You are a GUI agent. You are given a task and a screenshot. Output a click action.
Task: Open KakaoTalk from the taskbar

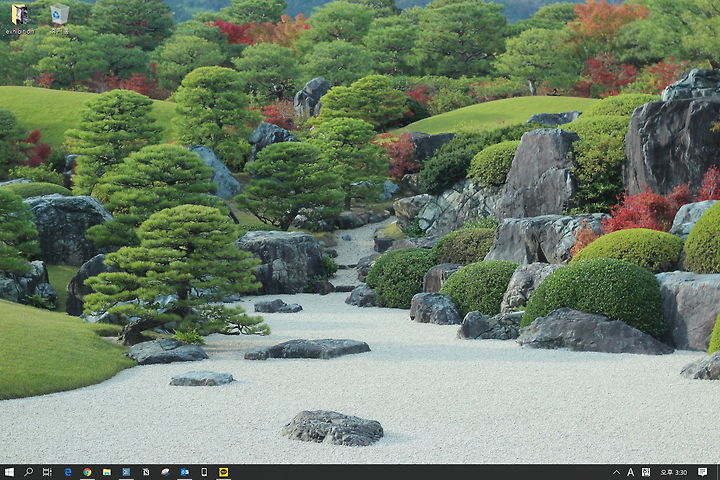[224, 472]
